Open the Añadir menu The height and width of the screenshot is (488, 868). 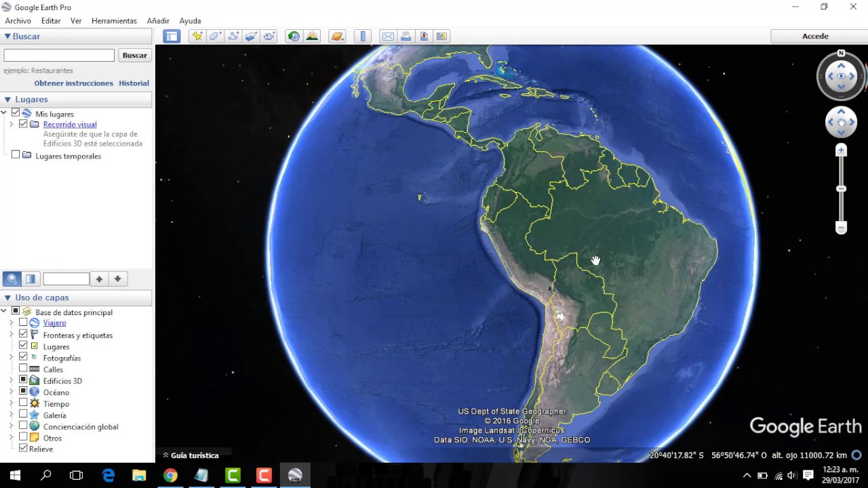158,21
